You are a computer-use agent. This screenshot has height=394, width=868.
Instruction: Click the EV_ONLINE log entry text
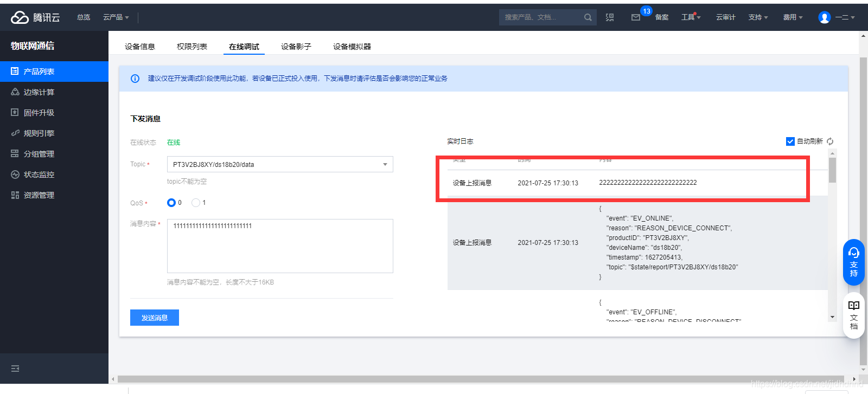pos(668,243)
